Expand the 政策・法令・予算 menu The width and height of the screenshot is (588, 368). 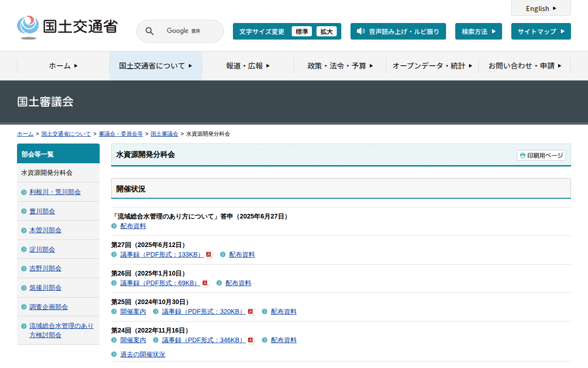[x=340, y=66]
